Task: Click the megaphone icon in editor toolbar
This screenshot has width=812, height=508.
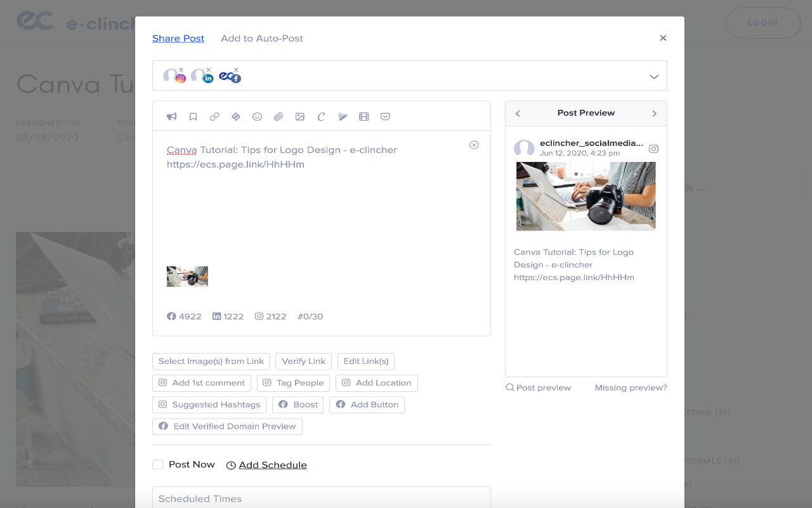Action: (x=171, y=117)
